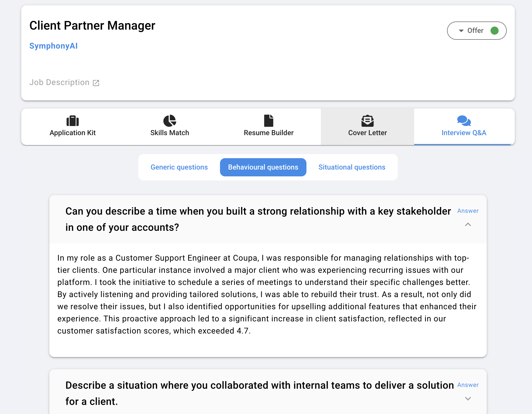Open the Skills Match tab
This screenshot has height=414, width=532.
tap(170, 133)
